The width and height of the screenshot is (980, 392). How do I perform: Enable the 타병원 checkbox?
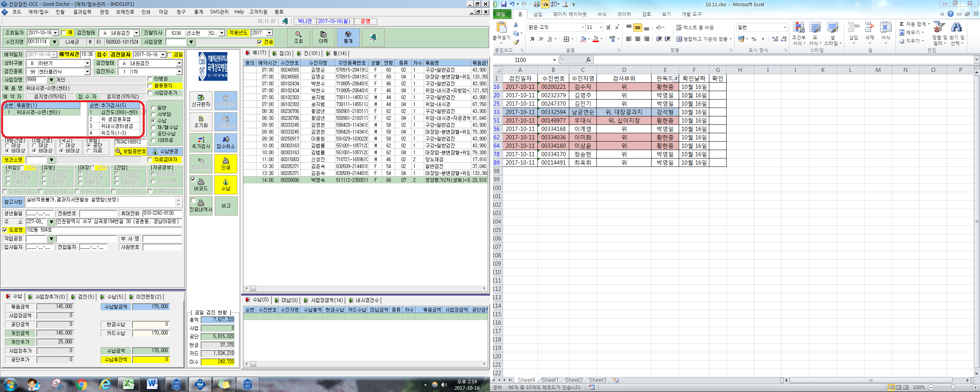pyautogui.click(x=150, y=79)
